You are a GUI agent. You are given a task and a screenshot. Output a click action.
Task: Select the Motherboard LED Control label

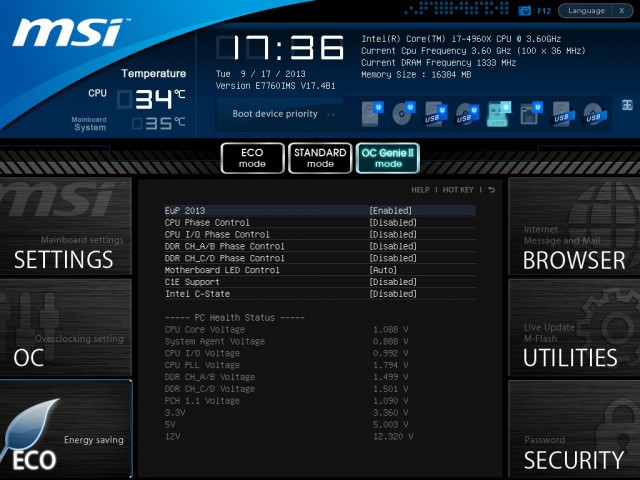click(x=222, y=270)
